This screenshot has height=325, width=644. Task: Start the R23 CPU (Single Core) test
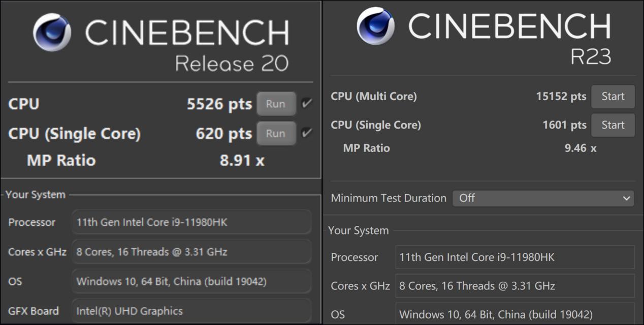point(613,125)
